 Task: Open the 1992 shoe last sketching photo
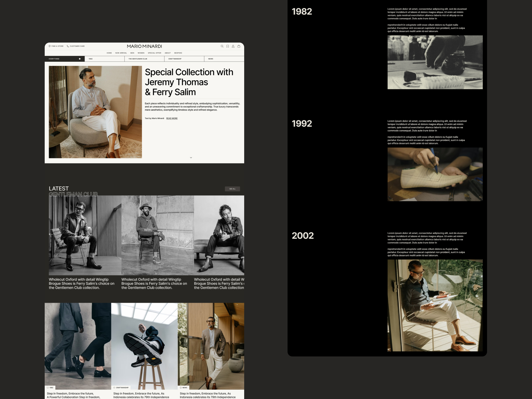tap(435, 174)
